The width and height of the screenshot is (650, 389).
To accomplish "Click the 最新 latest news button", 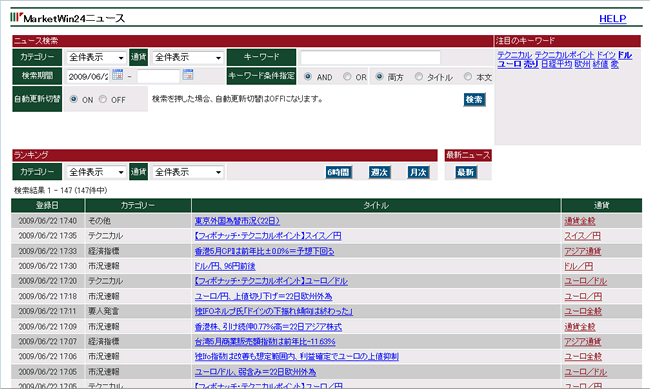I will (x=466, y=172).
